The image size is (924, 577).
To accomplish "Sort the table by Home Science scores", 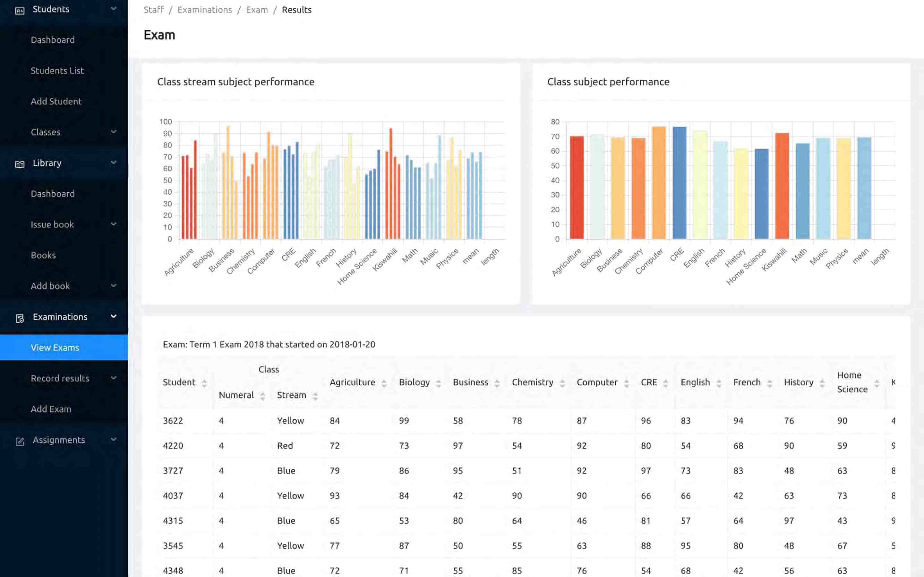I will [x=877, y=383].
